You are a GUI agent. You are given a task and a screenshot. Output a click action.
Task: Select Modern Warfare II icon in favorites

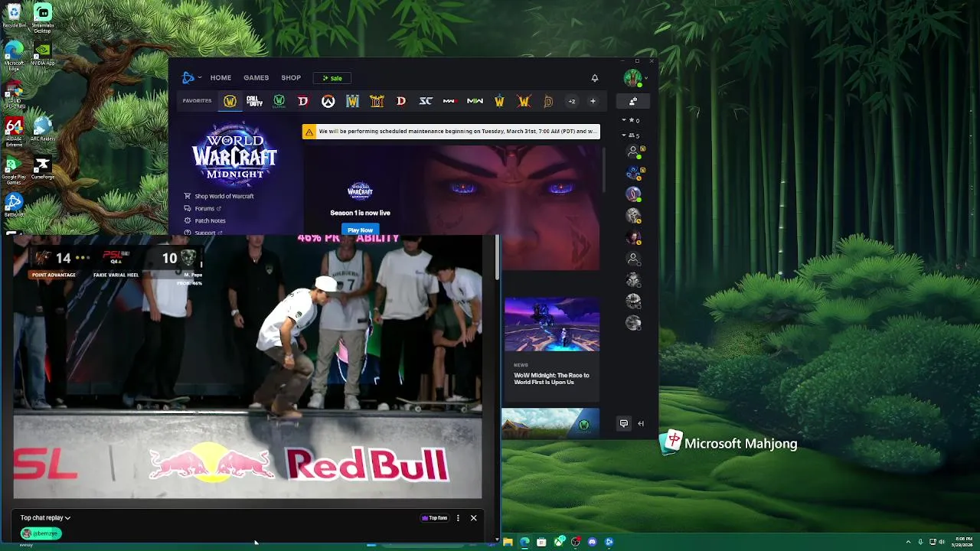[x=475, y=101]
